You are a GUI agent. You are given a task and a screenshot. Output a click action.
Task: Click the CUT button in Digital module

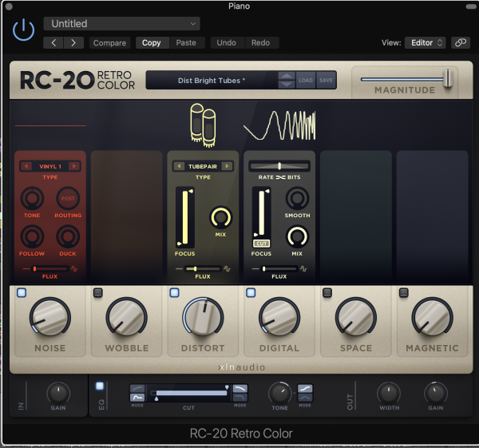(261, 243)
